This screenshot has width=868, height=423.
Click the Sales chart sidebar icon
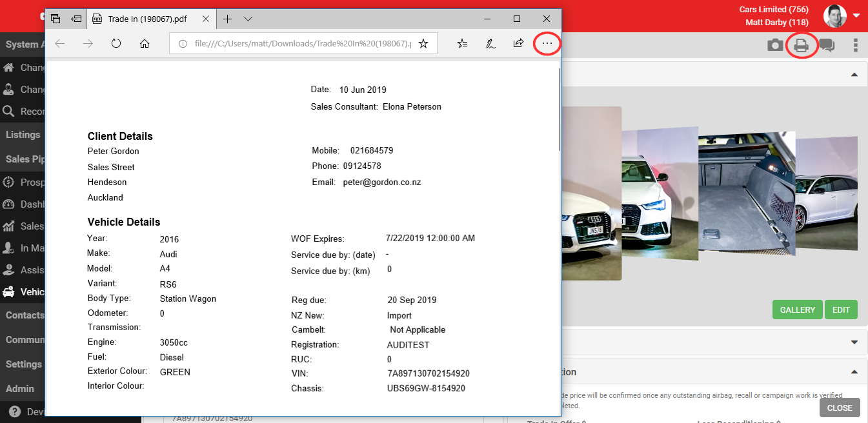coord(8,226)
